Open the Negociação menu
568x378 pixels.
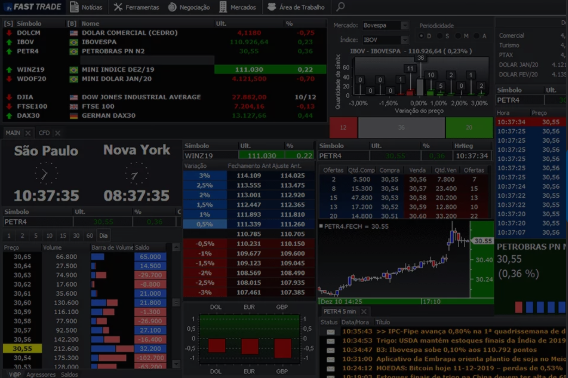(189, 7)
